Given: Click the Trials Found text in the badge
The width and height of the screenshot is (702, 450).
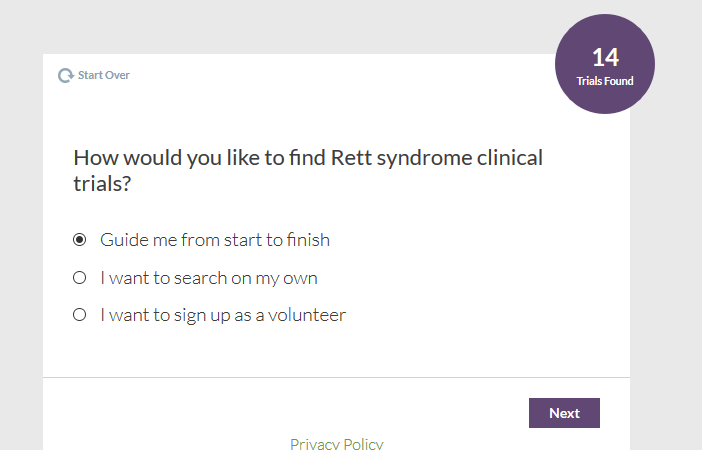Looking at the screenshot, I should point(605,81).
